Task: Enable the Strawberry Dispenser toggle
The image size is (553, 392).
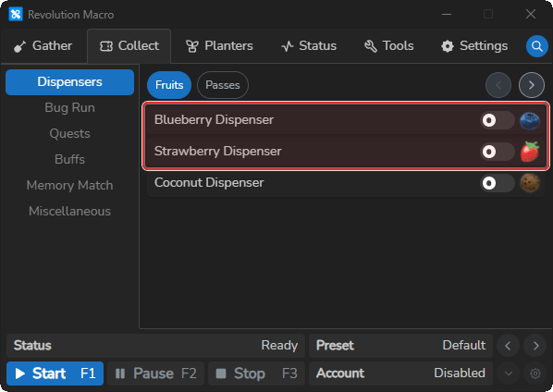Action: tap(498, 152)
